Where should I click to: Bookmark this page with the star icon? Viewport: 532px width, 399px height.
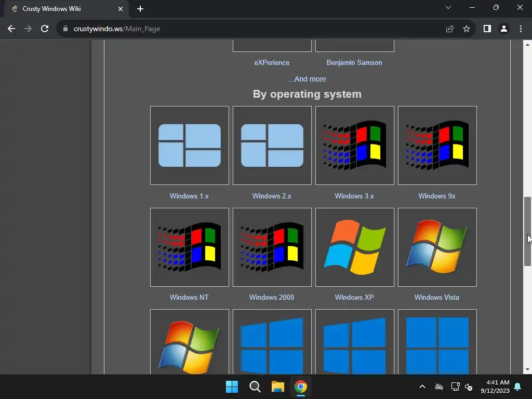click(x=467, y=29)
